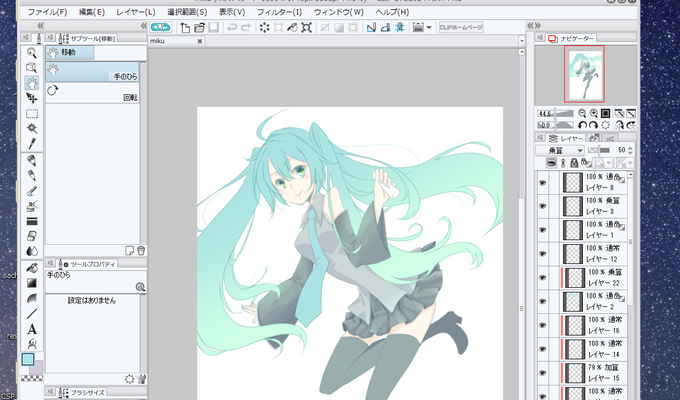Image resolution: width=680 pixels, height=400 pixels.
Task: Select the Text tool
Action: [32, 329]
